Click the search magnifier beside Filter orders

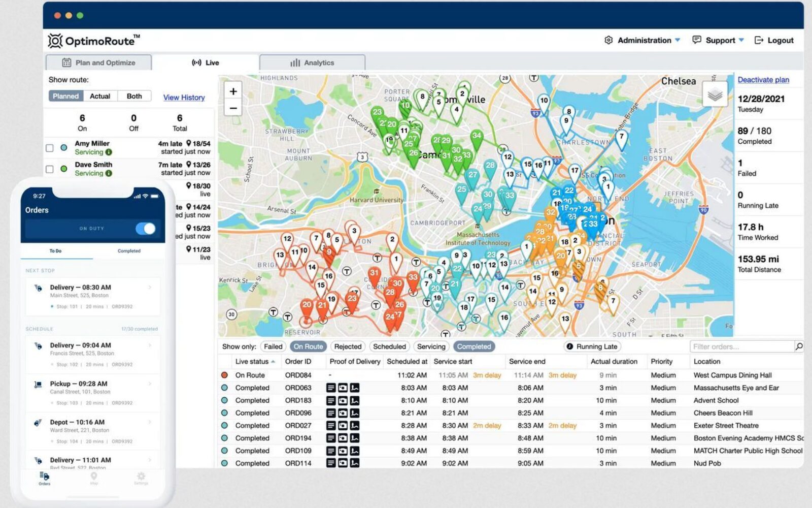pyautogui.click(x=799, y=346)
